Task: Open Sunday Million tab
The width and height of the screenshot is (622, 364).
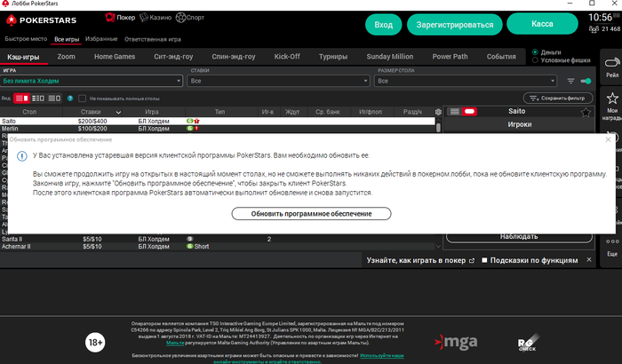Action: click(390, 57)
